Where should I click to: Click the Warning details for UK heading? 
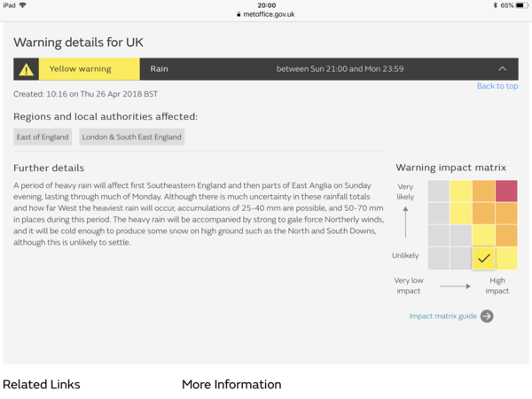[78, 43]
